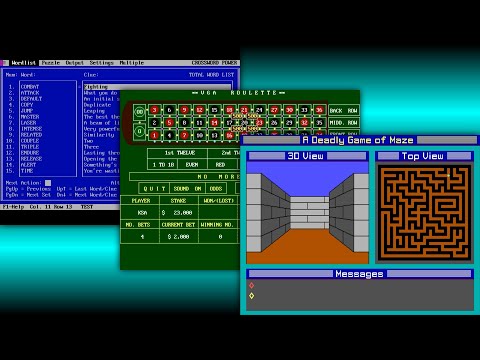The height and width of the screenshot is (360, 480).
Task: Bet on black number 26 in roulette
Action: point(274,123)
